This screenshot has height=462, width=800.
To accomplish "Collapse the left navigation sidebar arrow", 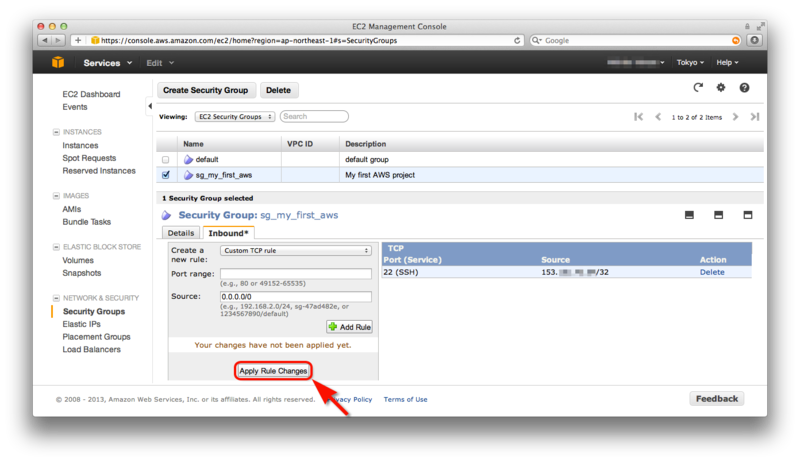I will [x=149, y=106].
